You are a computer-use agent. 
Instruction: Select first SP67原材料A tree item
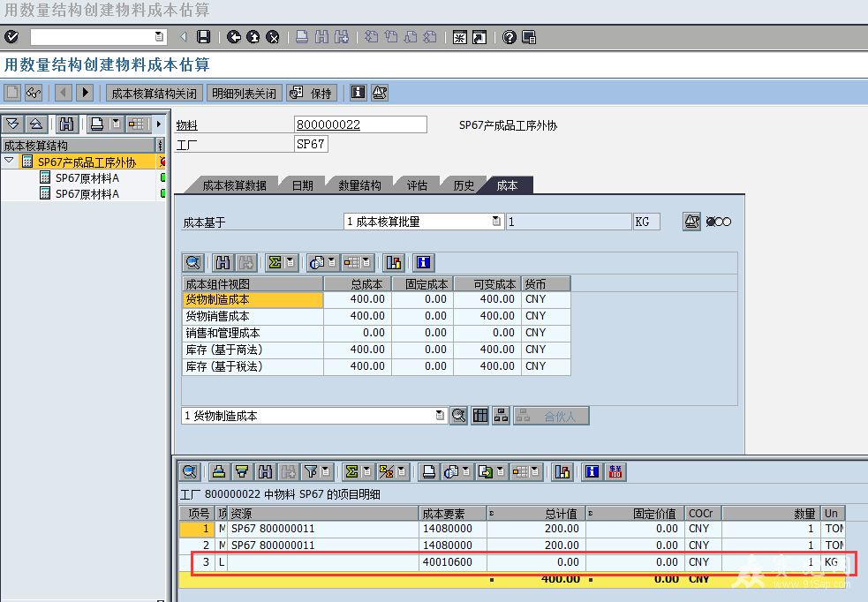87,178
